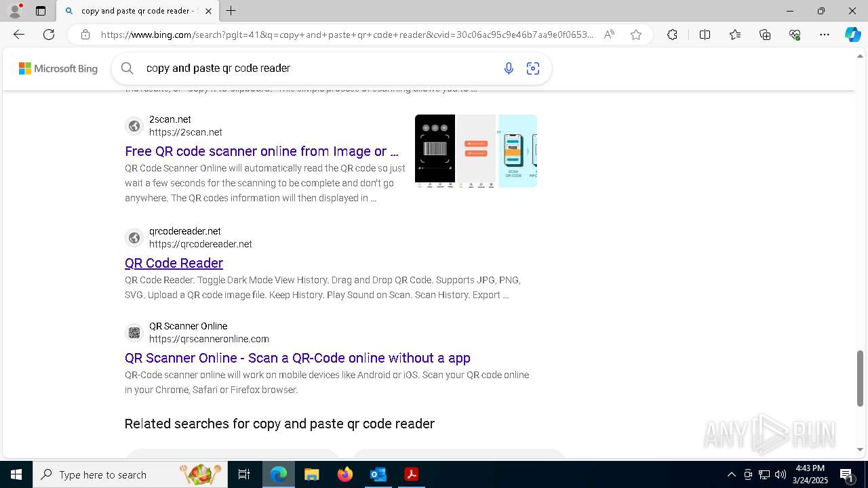This screenshot has width=868, height=488.
Task: Select the 'Related searches for copy and paste qr code reader' heading
Action: coord(279,424)
